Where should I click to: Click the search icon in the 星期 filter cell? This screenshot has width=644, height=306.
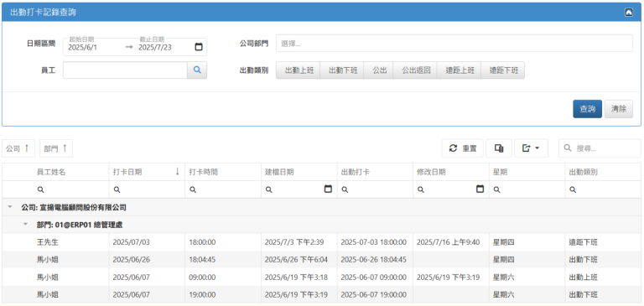[496, 189]
